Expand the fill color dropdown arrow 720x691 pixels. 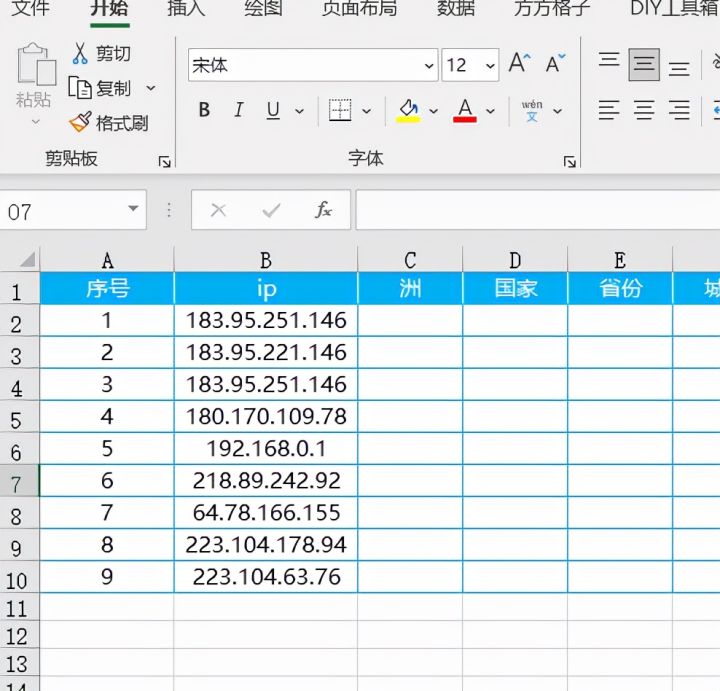[433, 111]
